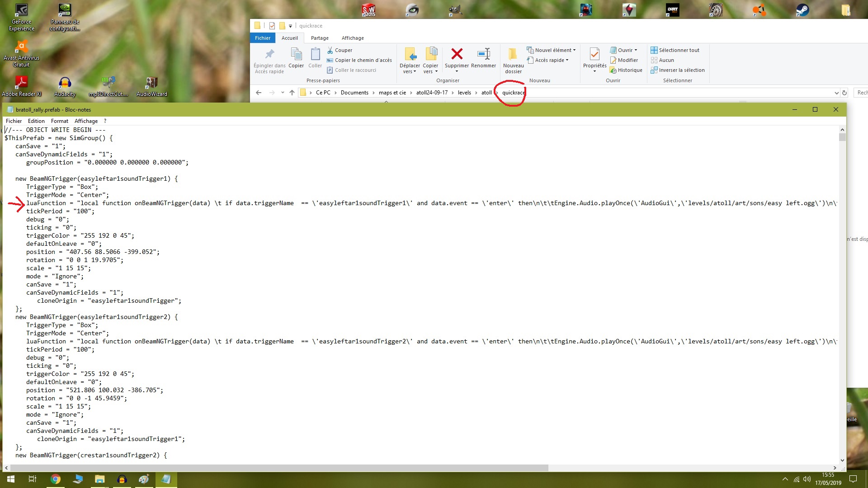The image size is (868, 488).
Task: Click the Explorer up-arrow navigation button
Action: [292, 93]
